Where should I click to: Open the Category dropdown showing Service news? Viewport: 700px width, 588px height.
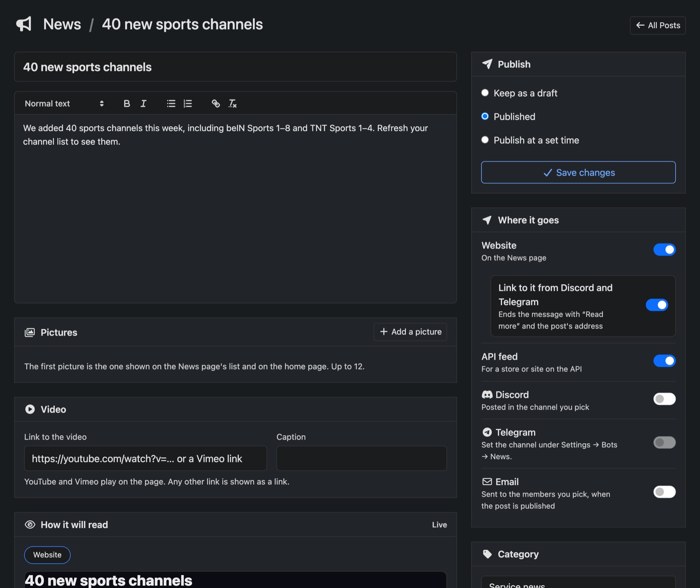(578, 582)
